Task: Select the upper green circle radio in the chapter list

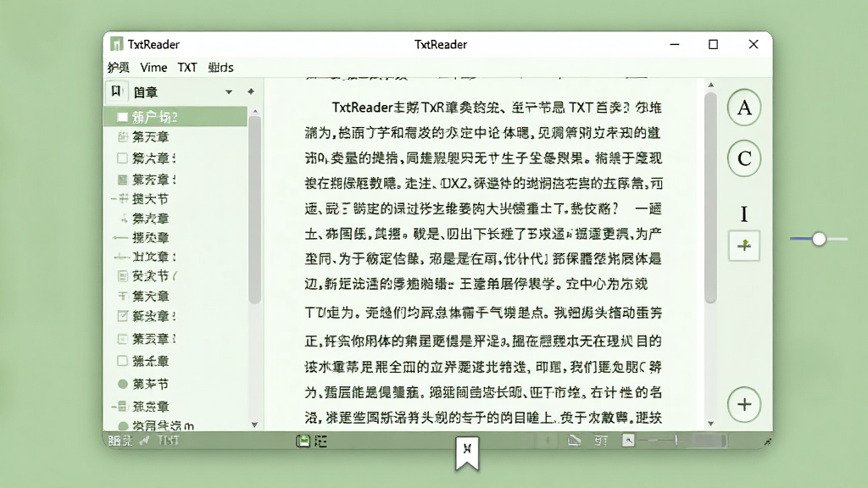Action: pos(123,384)
